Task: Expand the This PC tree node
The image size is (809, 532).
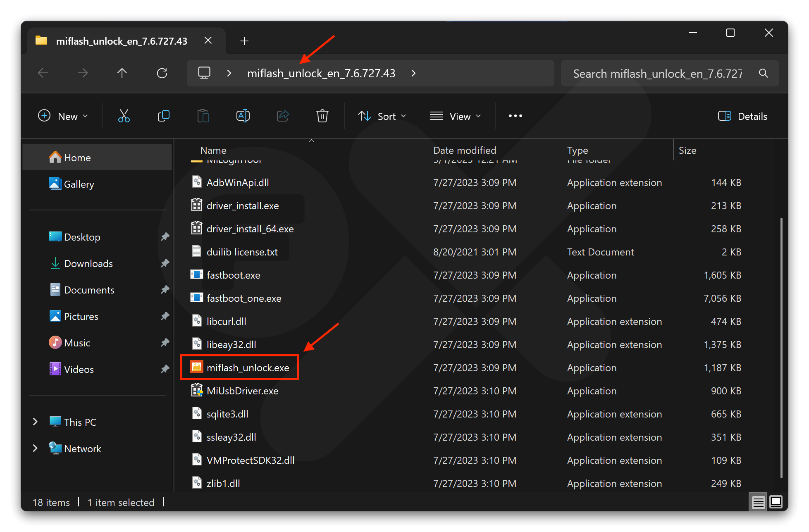Action: [x=35, y=422]
